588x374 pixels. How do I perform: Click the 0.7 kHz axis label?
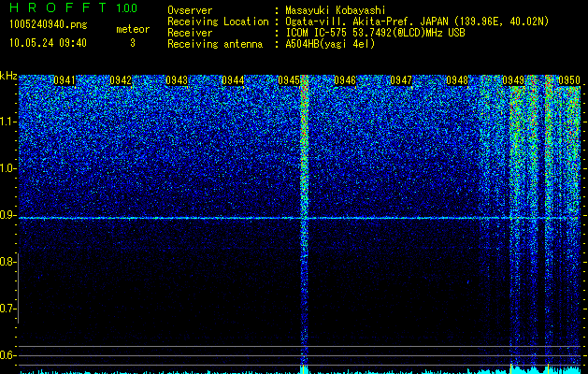tap(7, 309)
